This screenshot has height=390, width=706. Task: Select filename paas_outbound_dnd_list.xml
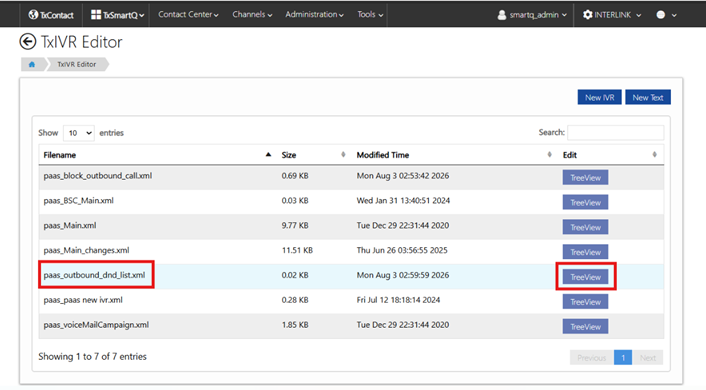pos(94,275)
